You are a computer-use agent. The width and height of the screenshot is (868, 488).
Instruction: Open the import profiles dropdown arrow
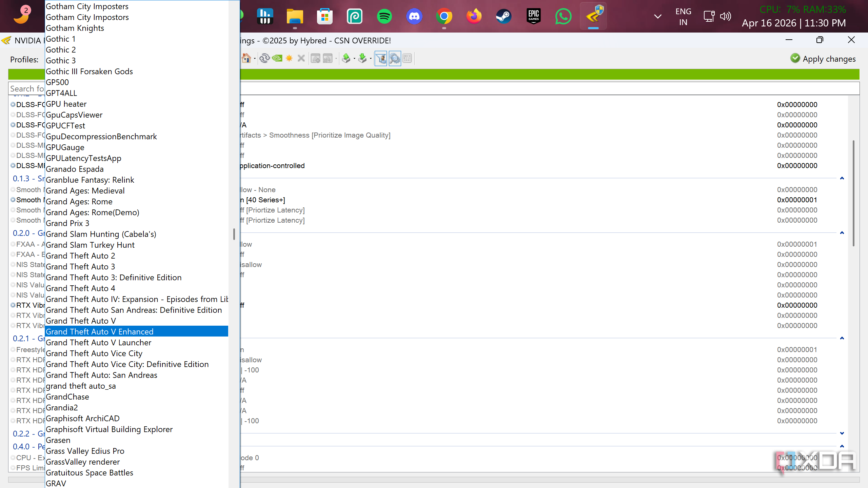[x=371, y=59]
